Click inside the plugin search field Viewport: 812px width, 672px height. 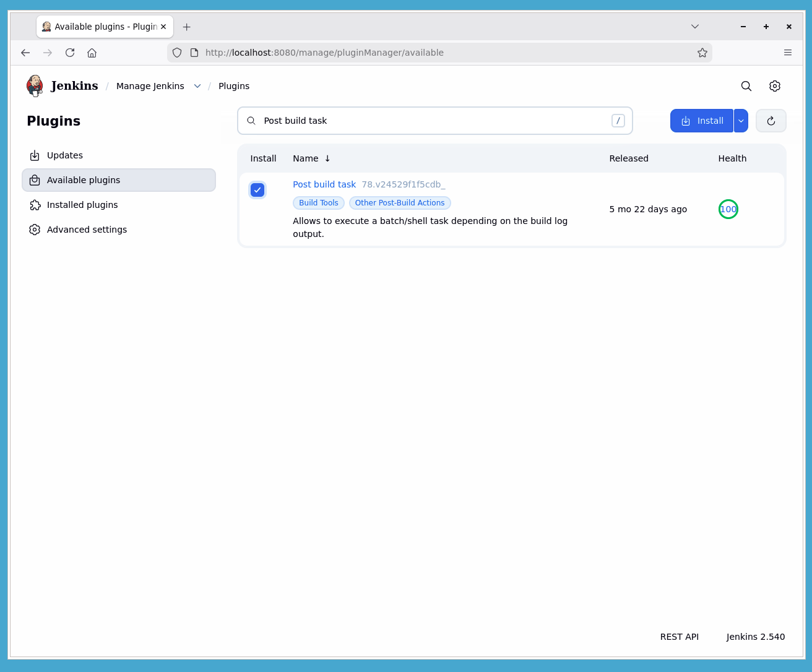[x=433, y=121]
